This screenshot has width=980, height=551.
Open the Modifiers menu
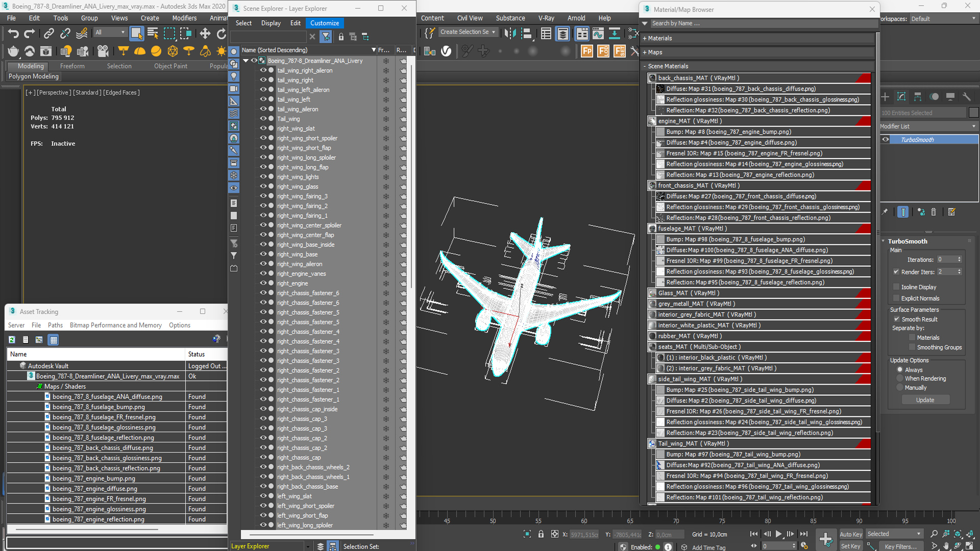[184, 18]
